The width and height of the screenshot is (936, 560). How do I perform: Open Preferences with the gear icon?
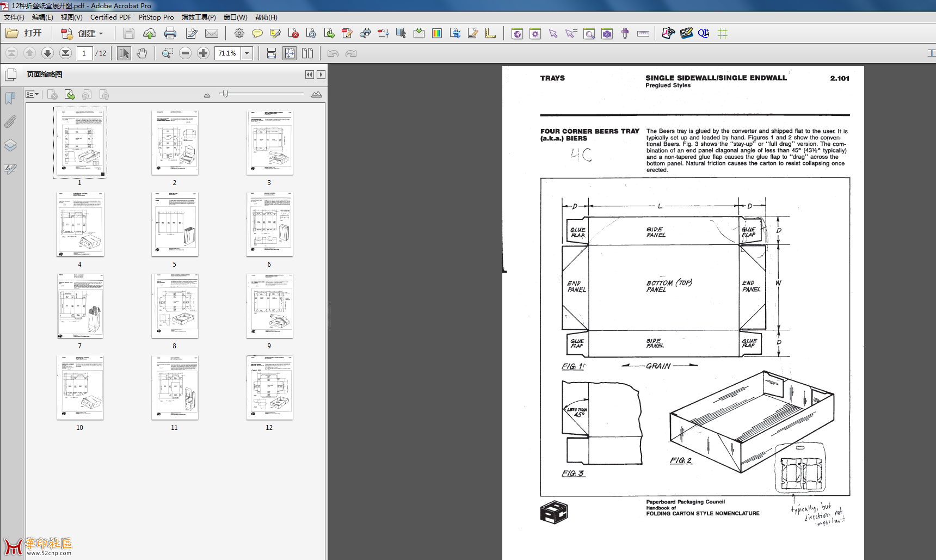click(239, 33)
